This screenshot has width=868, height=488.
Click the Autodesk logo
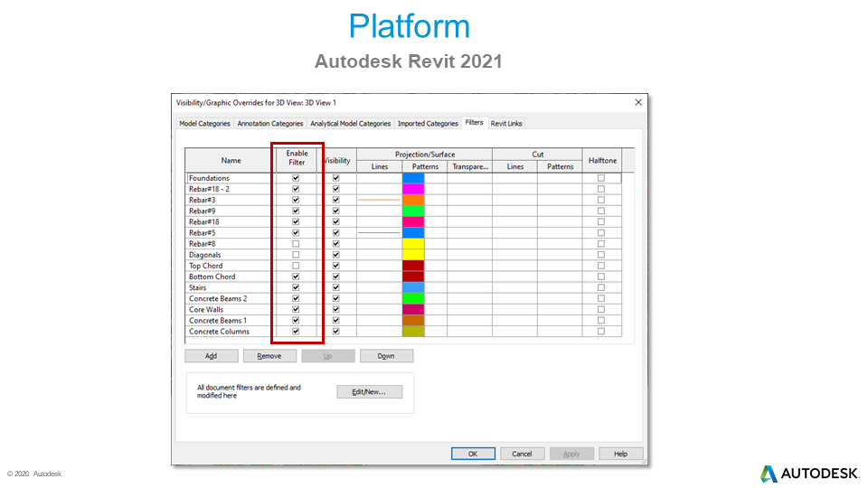pyautogui.click(x=808, y=474)
